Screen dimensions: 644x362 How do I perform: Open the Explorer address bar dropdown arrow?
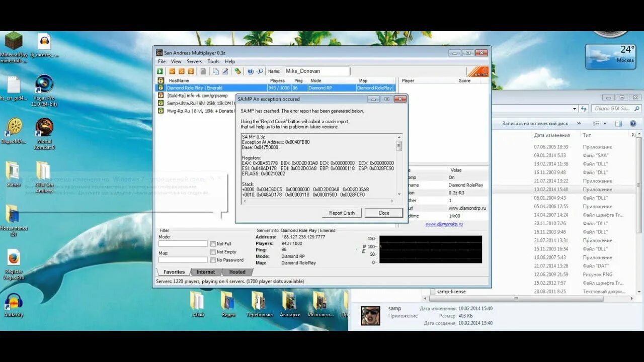point(575,109)
